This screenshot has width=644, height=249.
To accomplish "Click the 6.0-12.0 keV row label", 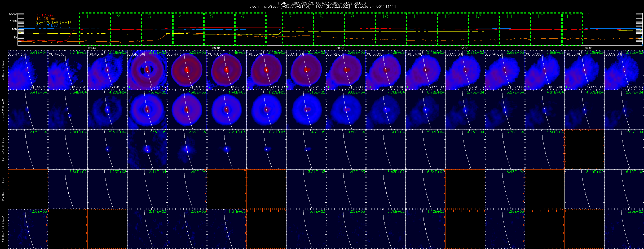I will (x=3, y=110).
